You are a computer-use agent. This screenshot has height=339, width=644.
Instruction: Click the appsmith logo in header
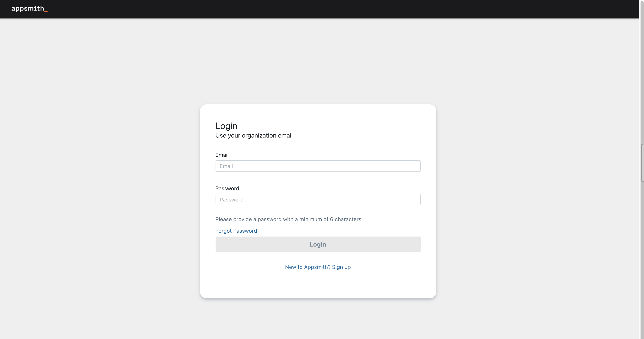point(28,9)
